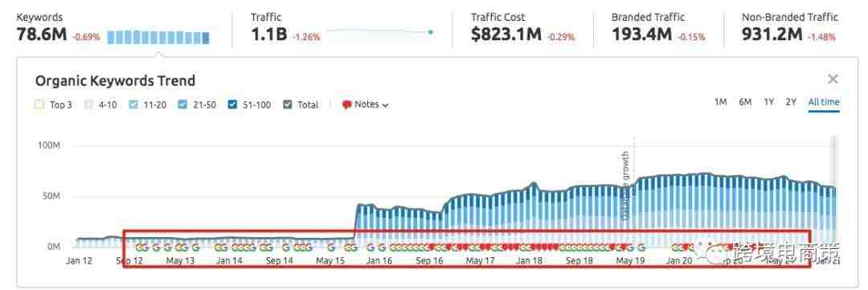Uncheck the 21-50 positions checkbox

click(183, 104)
